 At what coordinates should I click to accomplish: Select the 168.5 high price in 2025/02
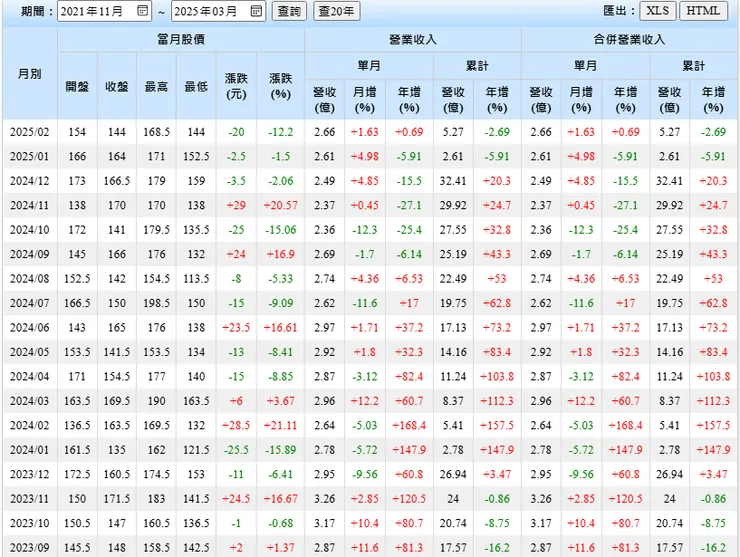pos(156,132)
